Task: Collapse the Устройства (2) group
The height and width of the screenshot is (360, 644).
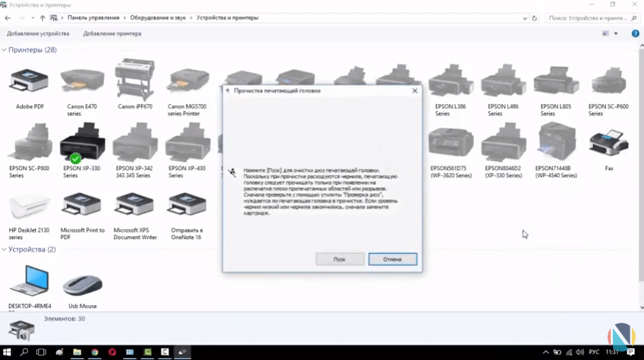Action: tap(4, 250)
